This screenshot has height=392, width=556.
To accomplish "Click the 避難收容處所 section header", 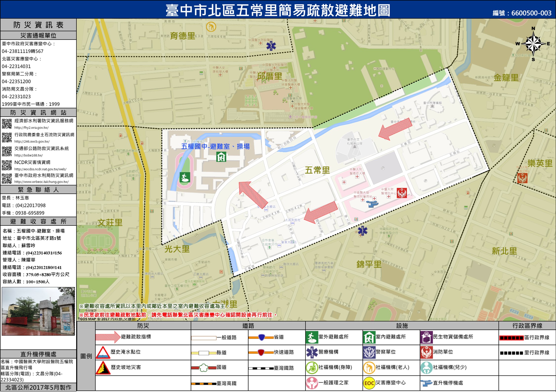I will point(38,221).
